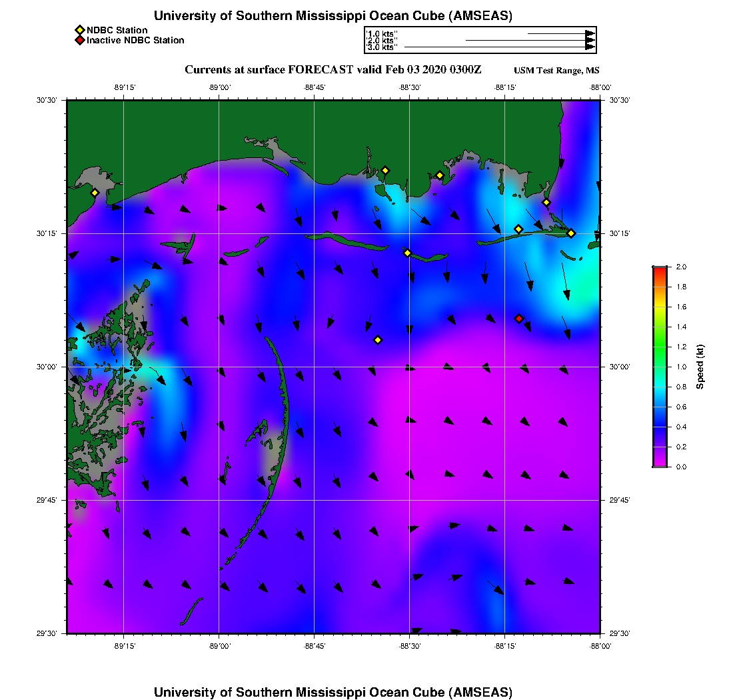The image size is (733, 700).
Task: Click the easternmost yellow station marker on the map
Action: [571, 233]
